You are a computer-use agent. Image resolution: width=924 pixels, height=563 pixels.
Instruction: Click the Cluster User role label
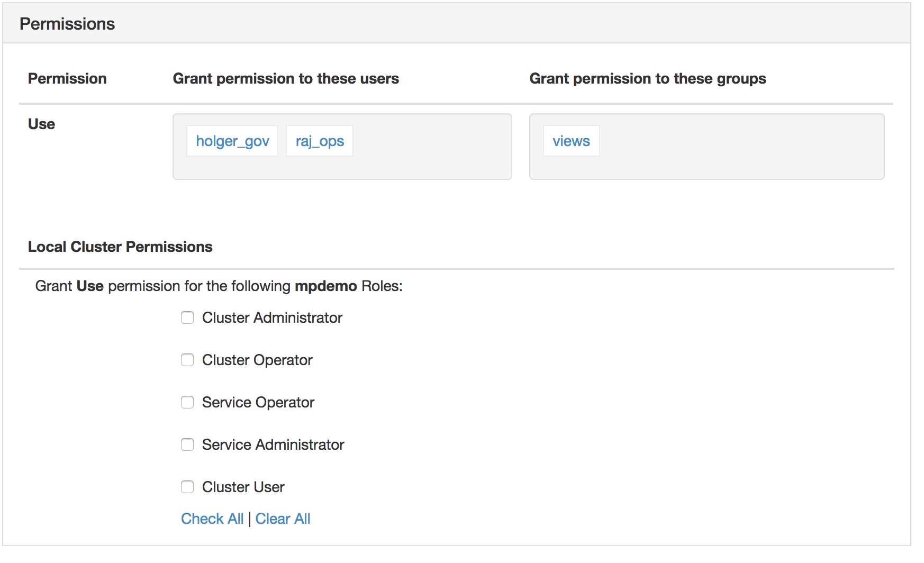243,487
